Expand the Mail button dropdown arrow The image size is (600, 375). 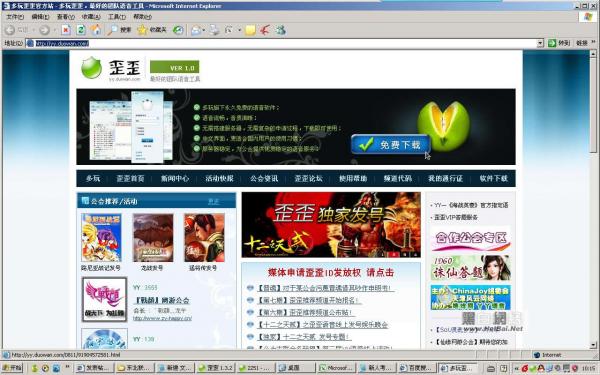[204, 30]
